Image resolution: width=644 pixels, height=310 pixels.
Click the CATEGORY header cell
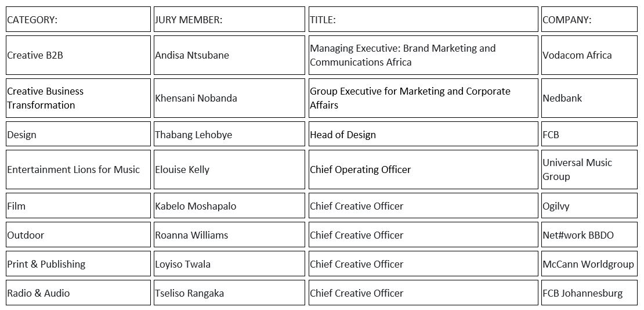(78, 19)
